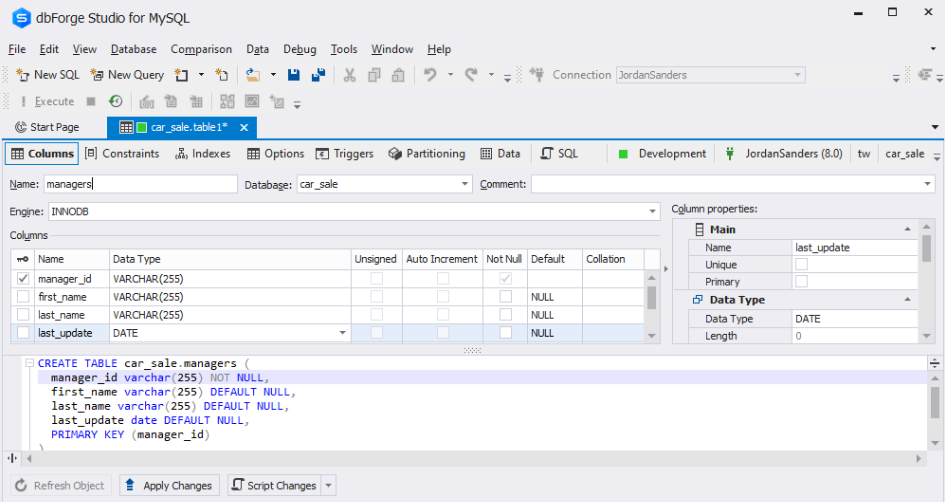The width and height of the screenshot is (945, 502).
Task: Open the File menu
Action: tap(17, 49)
